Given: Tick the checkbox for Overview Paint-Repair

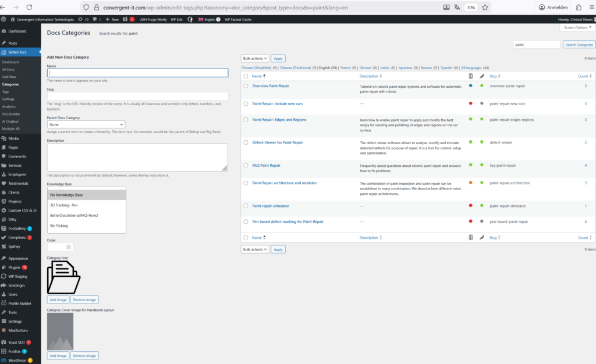Looking at the screenshot, I should tap(246, 86).
